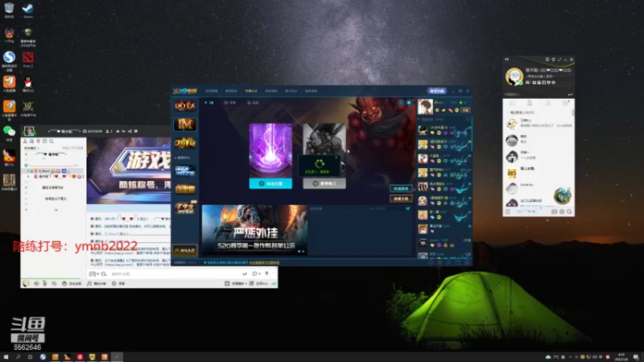The width and height of the screenshot is (644, 362).
Task: Open the green WeChat desktop shortcut
Action: pos(9,133)
